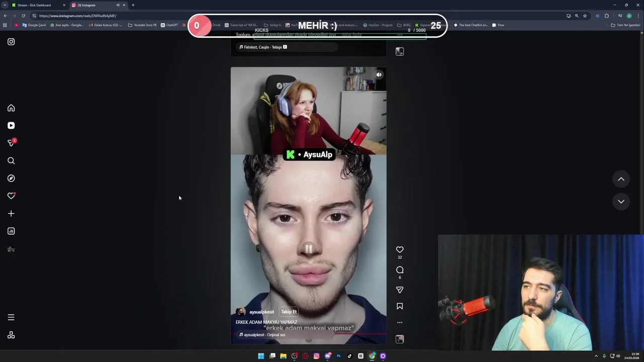Reload the Instagram page

[x=23, y=16]
